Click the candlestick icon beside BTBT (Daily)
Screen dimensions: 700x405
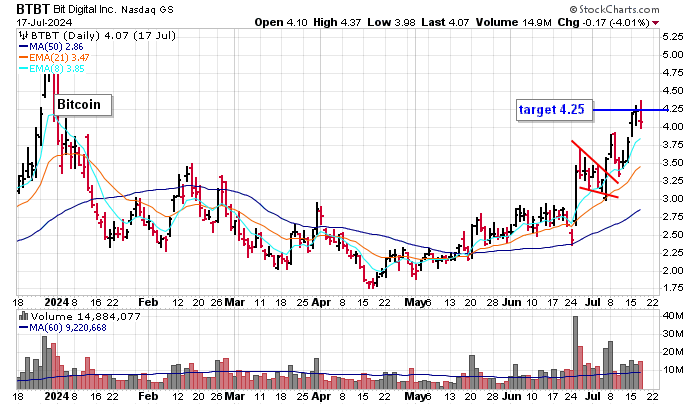23,35
